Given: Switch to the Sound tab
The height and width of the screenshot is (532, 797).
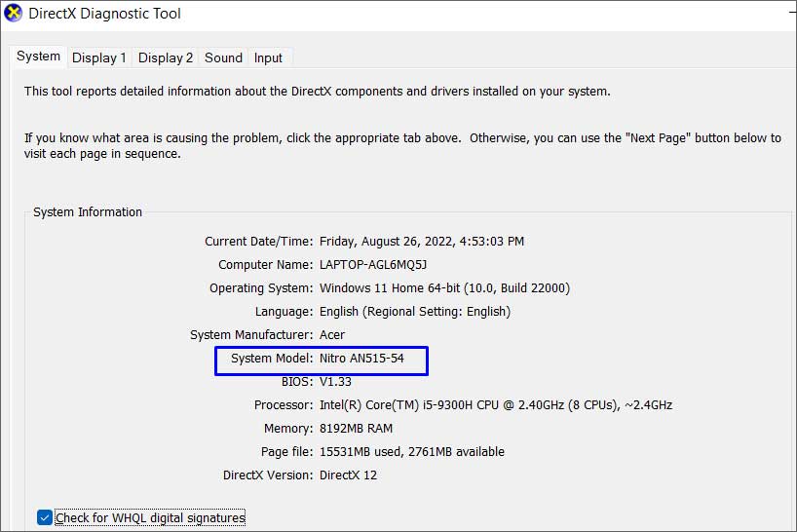Looking at the screenshot, I should pyautogui.click(x=223, y=57).
